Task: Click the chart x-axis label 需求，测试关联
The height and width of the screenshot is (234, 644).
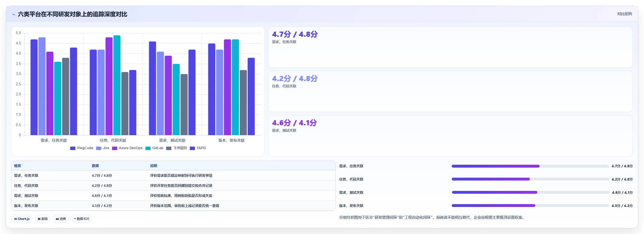Action: click(x=172, y=140)
